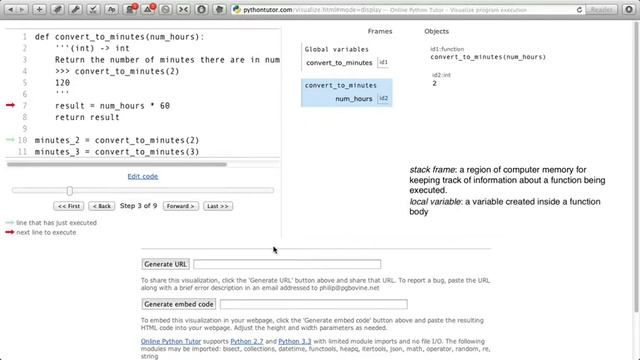Open the person icon with red badge
Screen dimensions: 640x360
click(x=130, y=9)
